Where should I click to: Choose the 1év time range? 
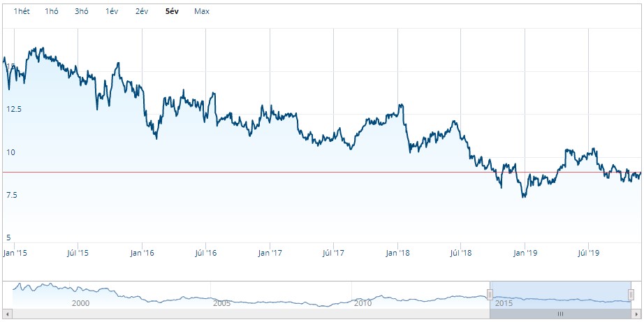(x=112, y=11)
